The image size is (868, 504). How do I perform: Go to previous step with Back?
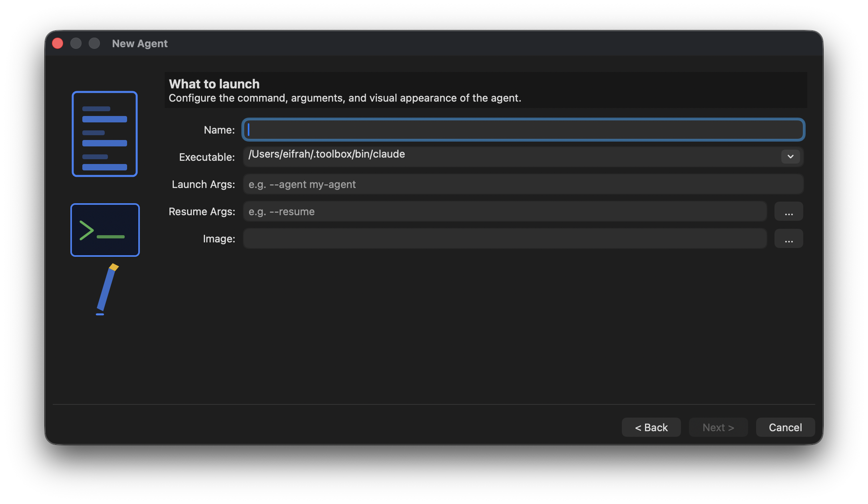651,427
